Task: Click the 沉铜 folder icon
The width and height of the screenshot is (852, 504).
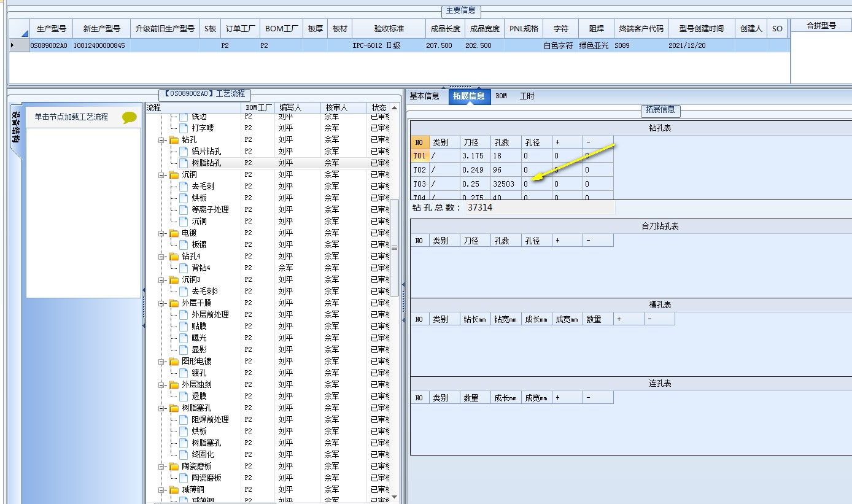Action: [174, 175]
